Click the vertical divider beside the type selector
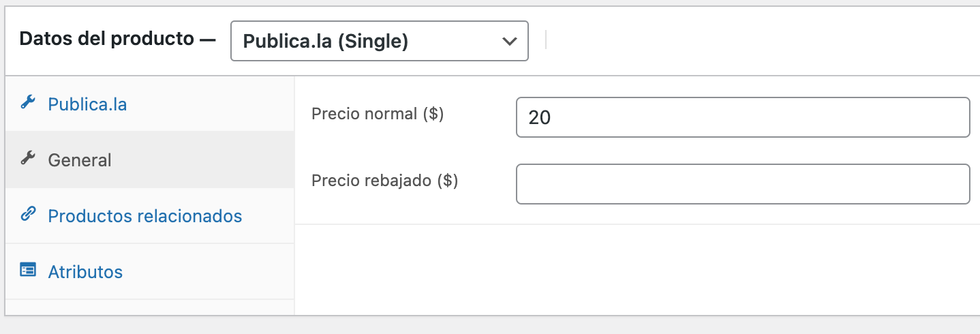980x334 pixels. (546, 40)
